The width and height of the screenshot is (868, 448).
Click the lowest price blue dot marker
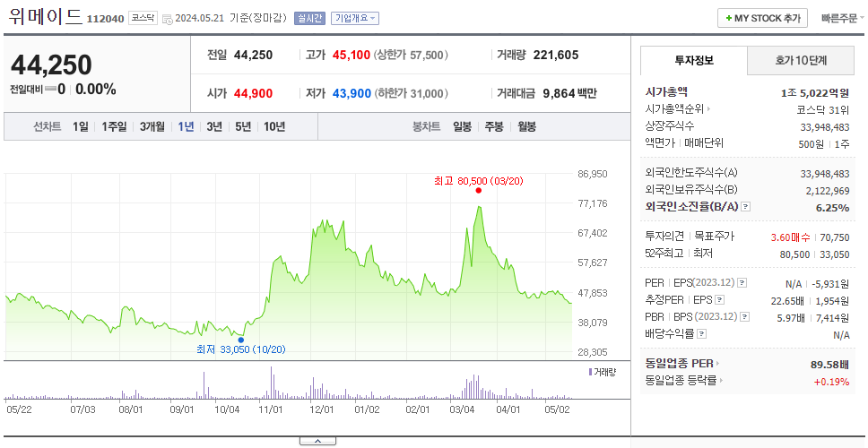coord(240,340)
